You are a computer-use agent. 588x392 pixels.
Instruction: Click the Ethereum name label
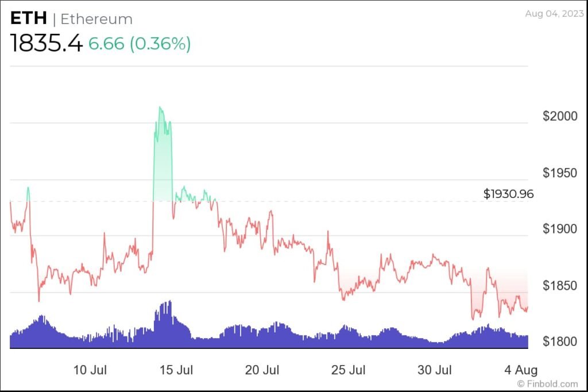click(96, 19)
